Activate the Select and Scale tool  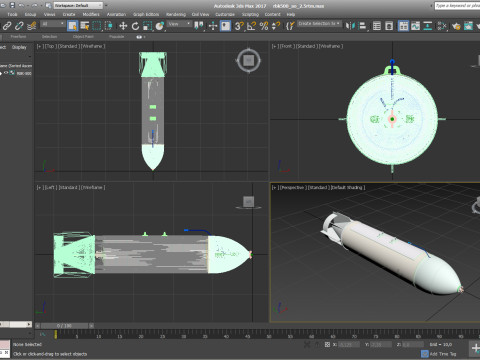[x=147, y=26]
